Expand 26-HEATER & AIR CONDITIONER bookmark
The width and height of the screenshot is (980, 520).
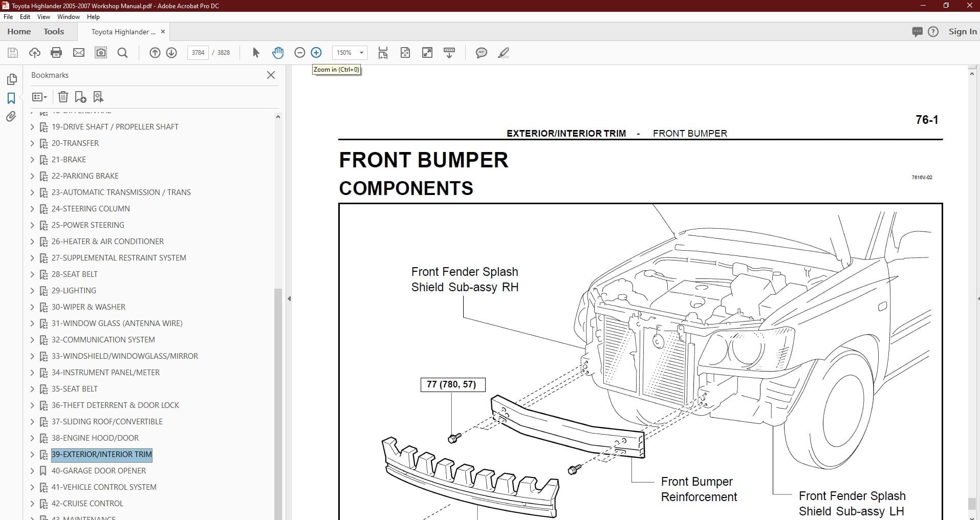click(x=32, y=242)
